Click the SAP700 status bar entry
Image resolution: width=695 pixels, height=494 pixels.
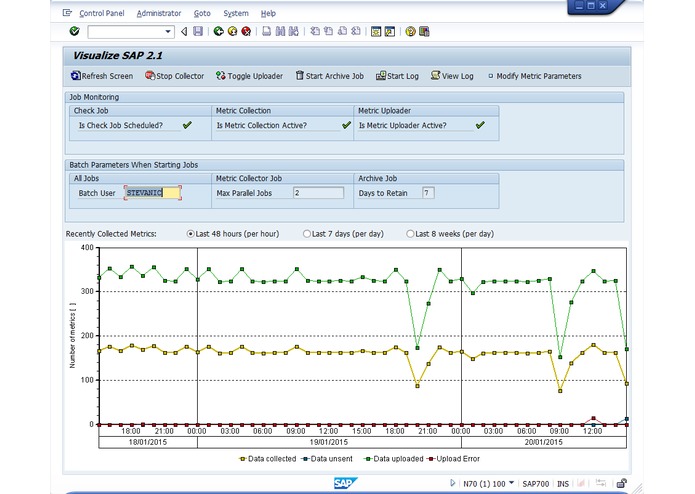(x=535, y=484)
